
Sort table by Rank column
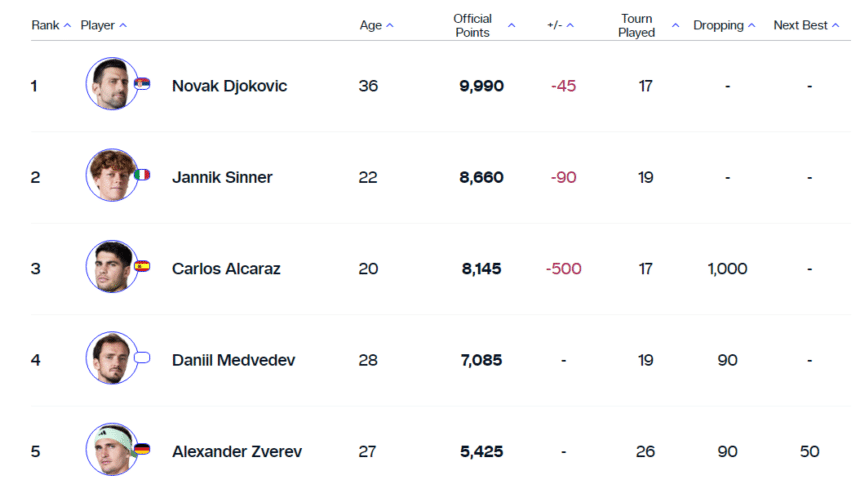[51, 25]
